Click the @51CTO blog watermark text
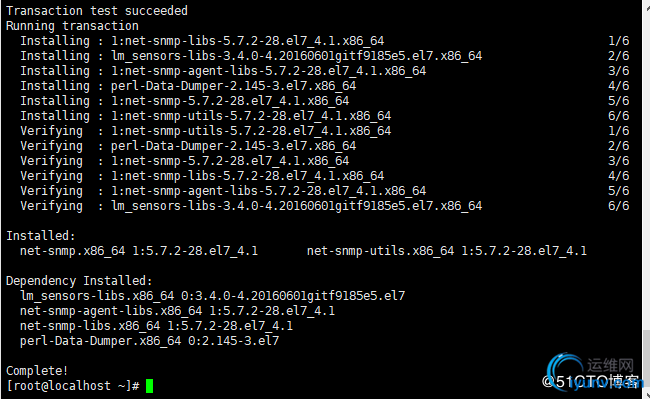This screenshot has width=650, height=399. pos(590,382)
